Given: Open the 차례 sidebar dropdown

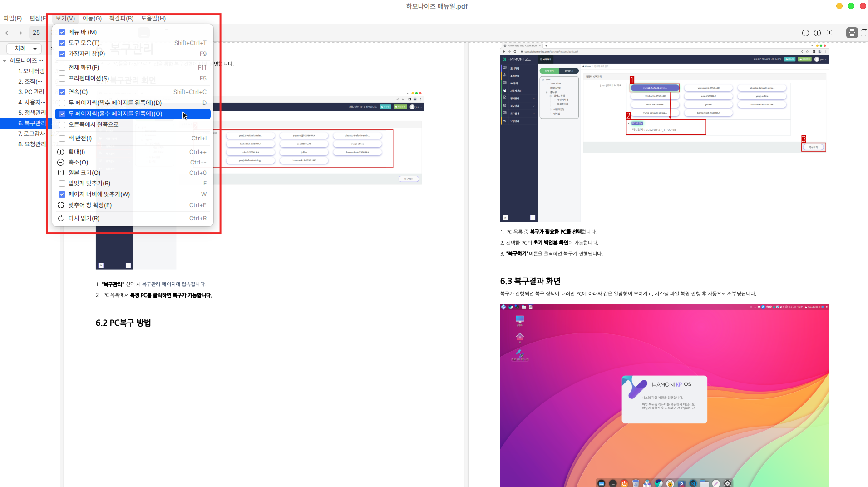Looking at the screenshot, I should (24, 48).
